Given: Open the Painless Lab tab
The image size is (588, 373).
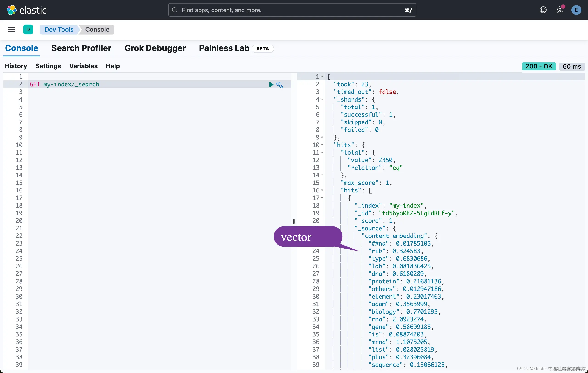Looking at the screenshot, I should (x=224, y=48).
